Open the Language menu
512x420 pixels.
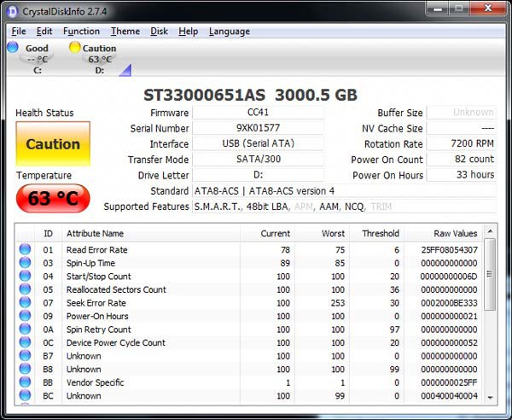[x=230, y=32]
